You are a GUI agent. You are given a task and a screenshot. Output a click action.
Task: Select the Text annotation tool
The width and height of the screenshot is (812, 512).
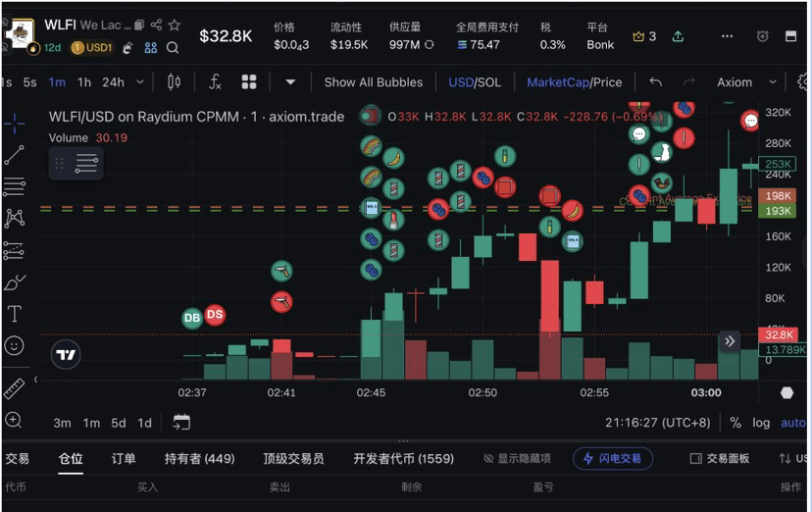point(14,314)
